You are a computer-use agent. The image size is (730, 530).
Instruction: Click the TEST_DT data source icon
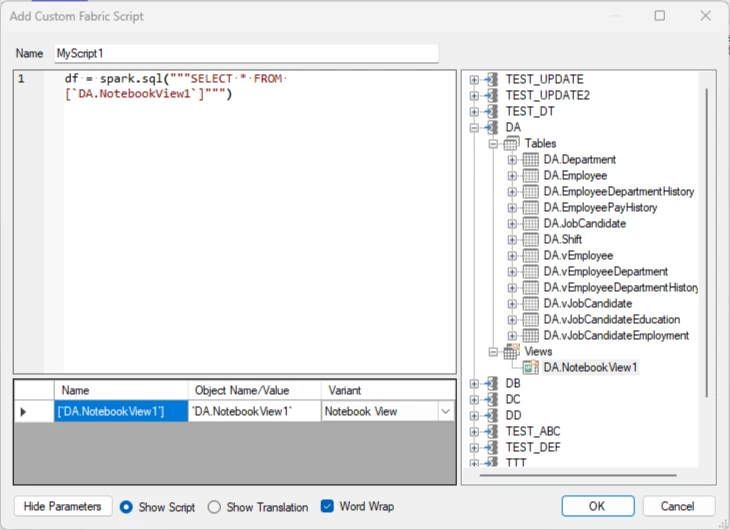tap(491, 111)
